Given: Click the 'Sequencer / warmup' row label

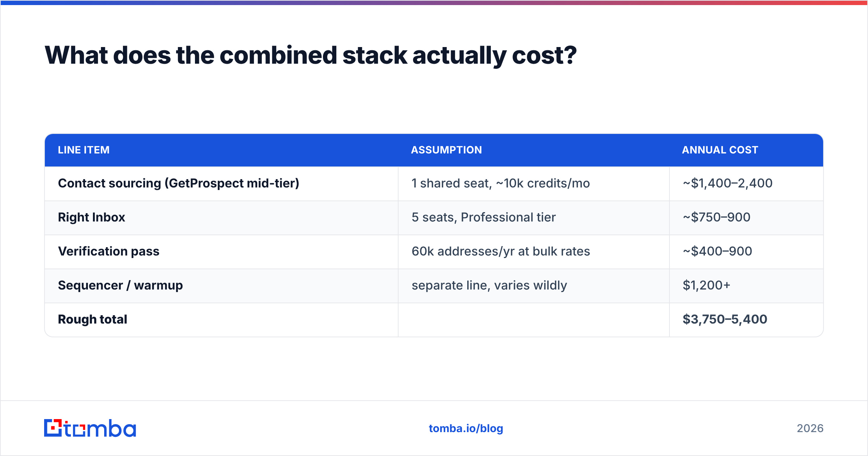Looking at the screenshot, I should [120, 285].
